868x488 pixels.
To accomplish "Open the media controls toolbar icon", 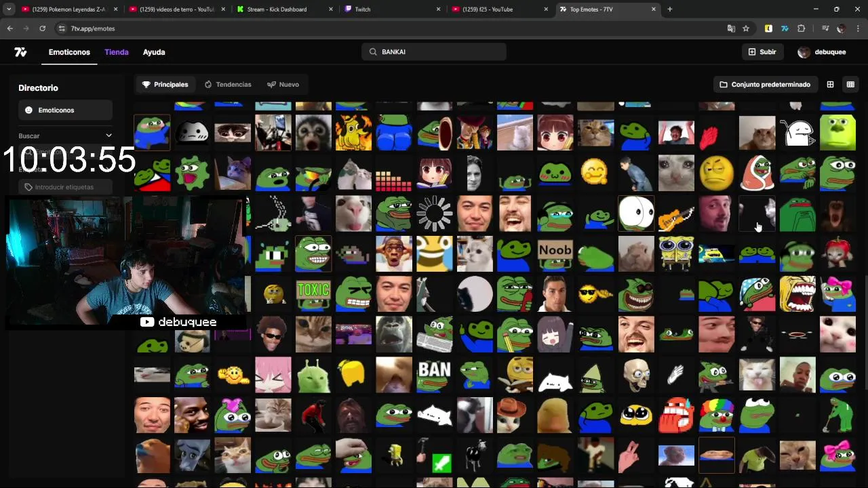I will [825, 28].
